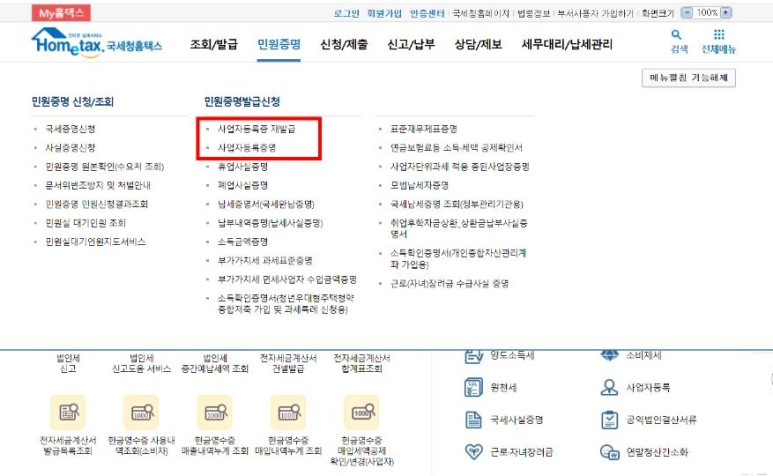This screenshot has width=773, height=476.
Task: Click the 근로자녀장려금 heart icon
Action: [474, 452]
